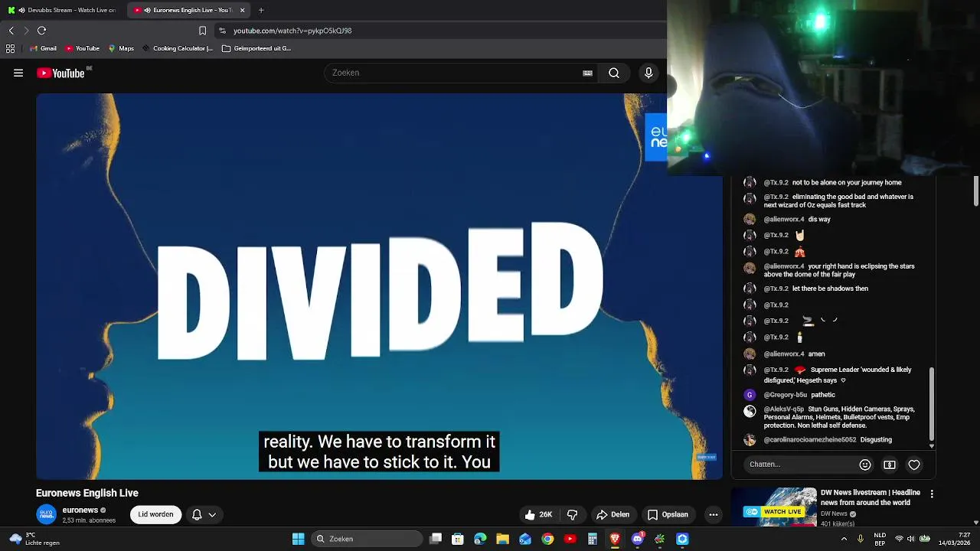Screen dimensions: 980x551
Task: Click the page vertical scrollbar
Action: pos(976,191)
